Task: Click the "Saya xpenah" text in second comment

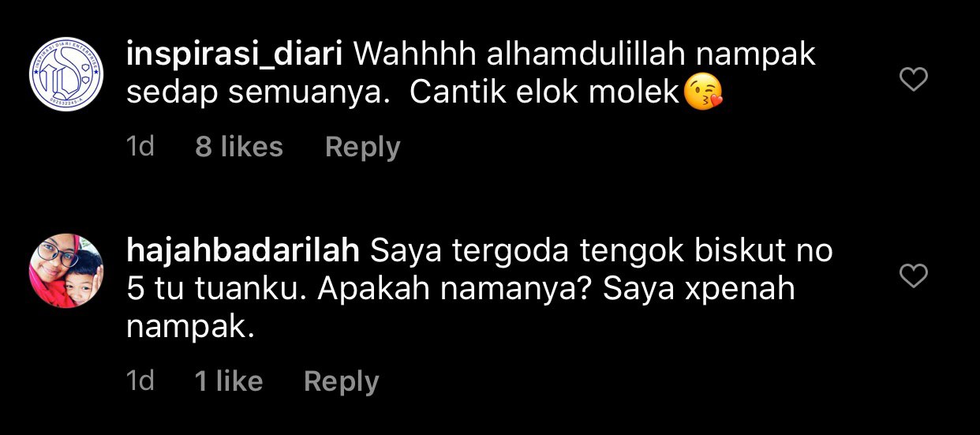Action: pos(699,290)
